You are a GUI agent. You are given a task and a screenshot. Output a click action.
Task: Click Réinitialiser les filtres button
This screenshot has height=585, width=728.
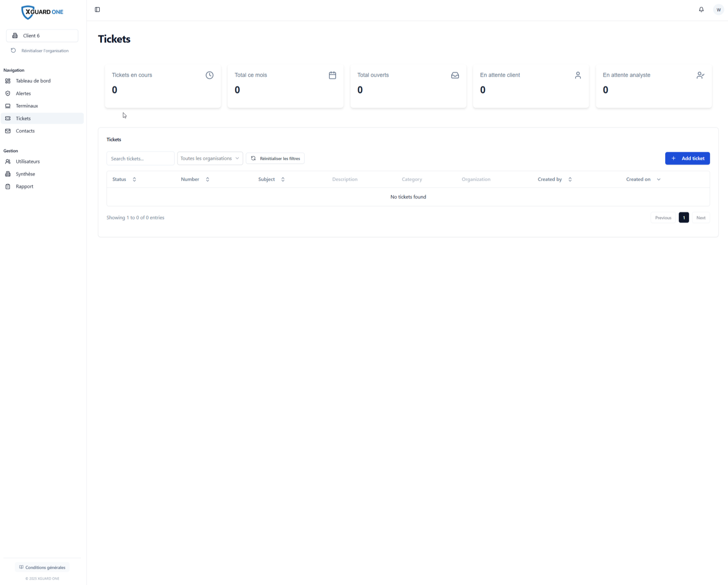(275, 158)
